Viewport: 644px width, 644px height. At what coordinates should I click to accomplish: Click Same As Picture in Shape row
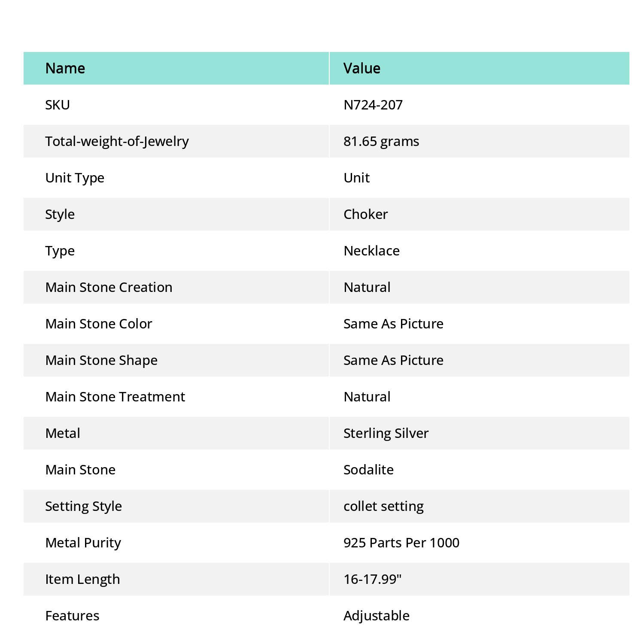coord(393,360)
